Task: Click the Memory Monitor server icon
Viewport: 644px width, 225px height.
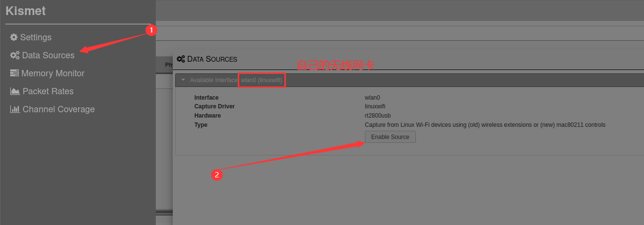Action: point(15,73)
